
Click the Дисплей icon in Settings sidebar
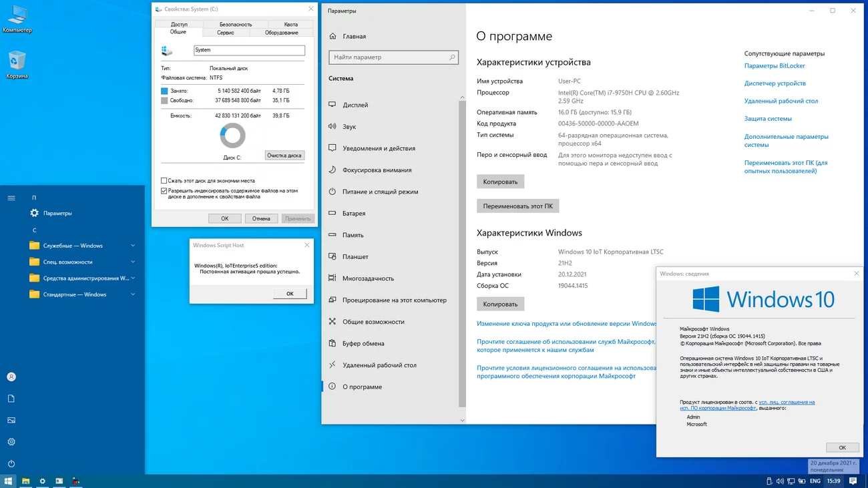coord(333,105)
